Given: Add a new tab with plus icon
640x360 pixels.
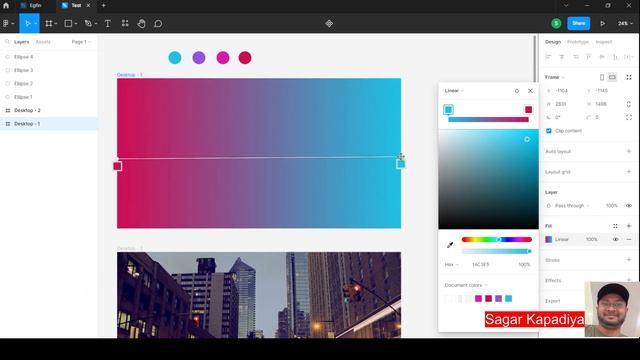Looking at the screenshot, I should [x=103, y=6].
